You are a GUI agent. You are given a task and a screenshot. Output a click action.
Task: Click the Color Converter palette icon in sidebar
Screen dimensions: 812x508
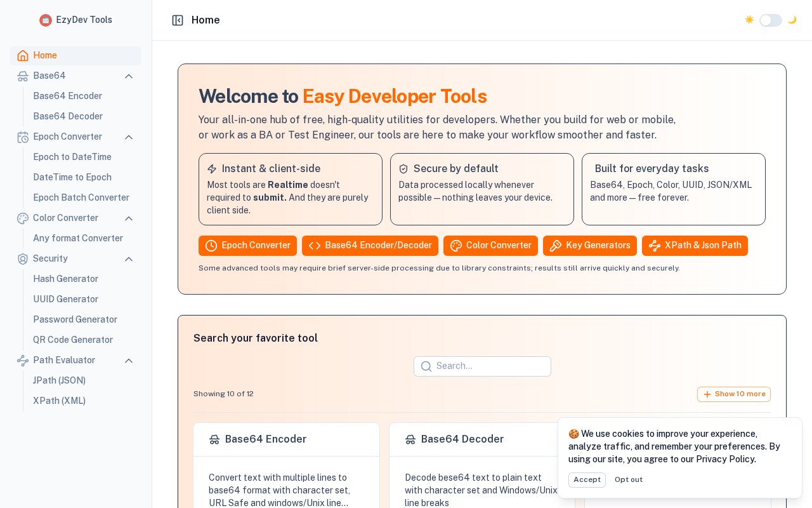pos(23,218)
